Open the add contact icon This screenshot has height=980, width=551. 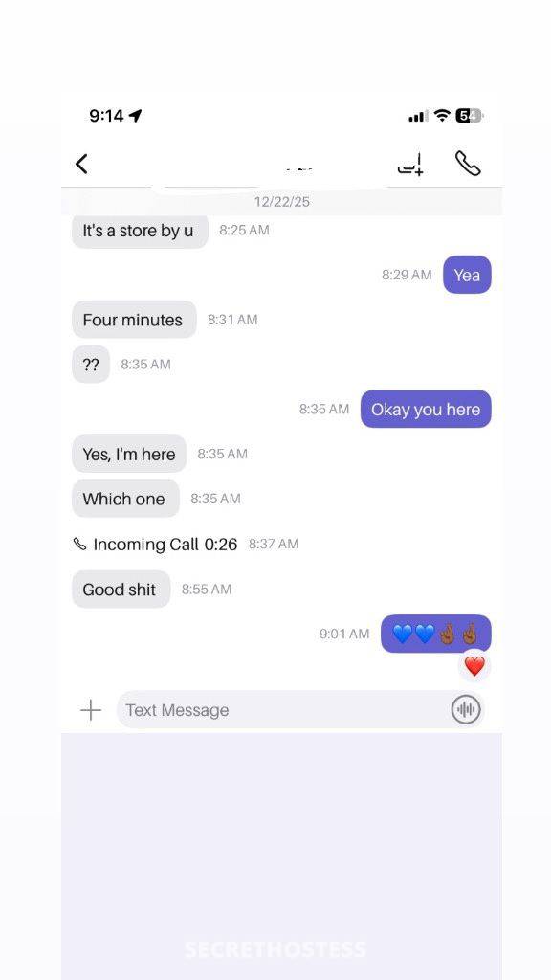(411, 165)
